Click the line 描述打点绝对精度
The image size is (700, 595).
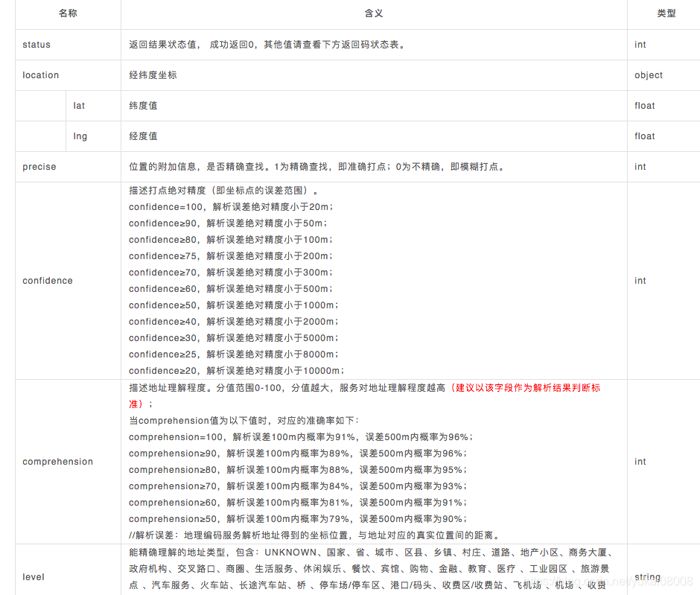click(x=223, y=191)
